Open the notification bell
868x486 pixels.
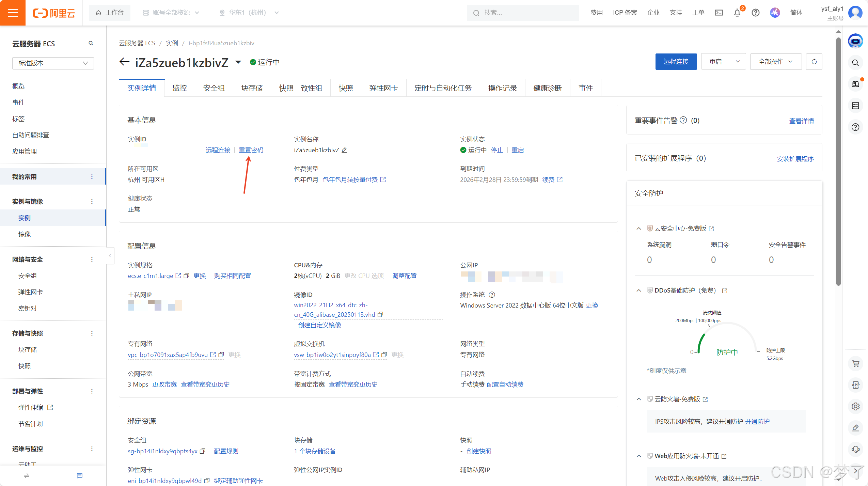point(737,13)
